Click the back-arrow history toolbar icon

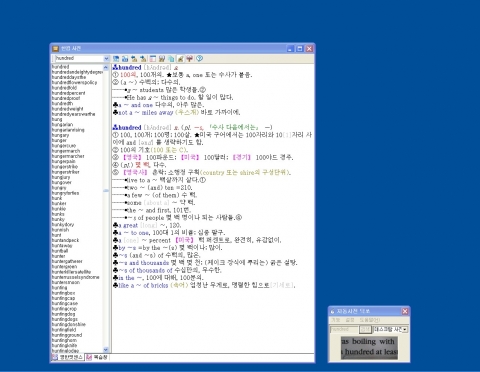point(134,59)
